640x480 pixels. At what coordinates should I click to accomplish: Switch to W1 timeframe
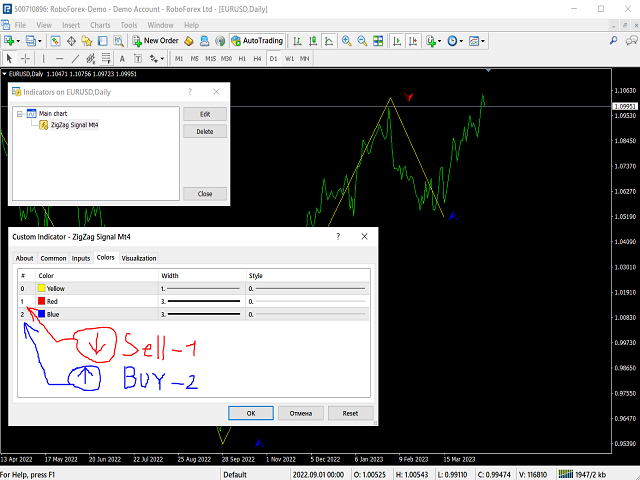(x=289, y=59)
